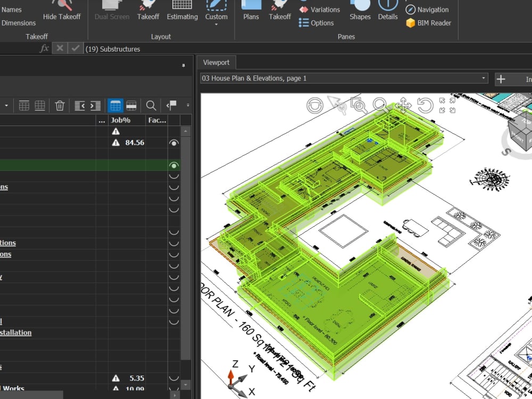
Task: Open the 'stallation' underlined link
Action: [x=15, y=332]
